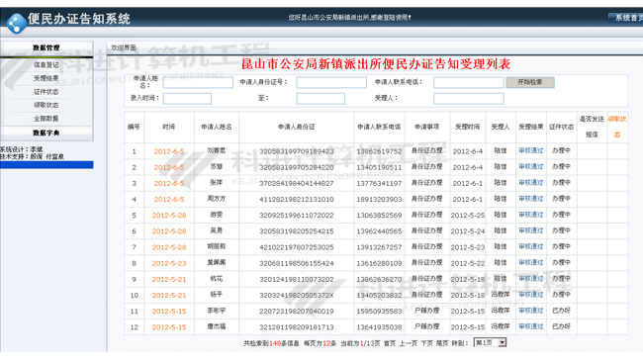
Task: Open 审核通过 link in row 5
Action: [x=530, y=215]
